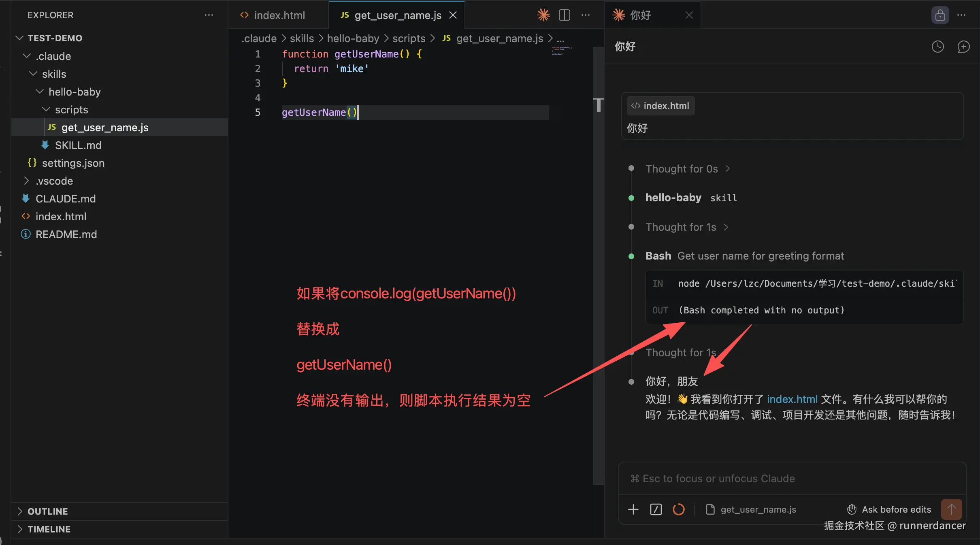This screenshot has height=545, width=980.
Task: Click the index.html attachment chip in message
Action: [x=660, y=106]
